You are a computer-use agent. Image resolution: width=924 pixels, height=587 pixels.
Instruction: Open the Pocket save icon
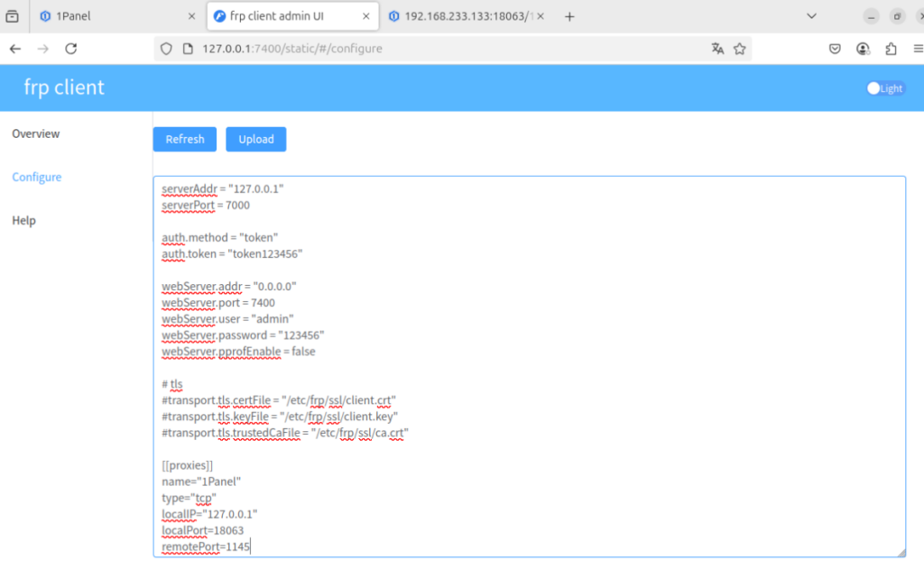pos(835,49)
